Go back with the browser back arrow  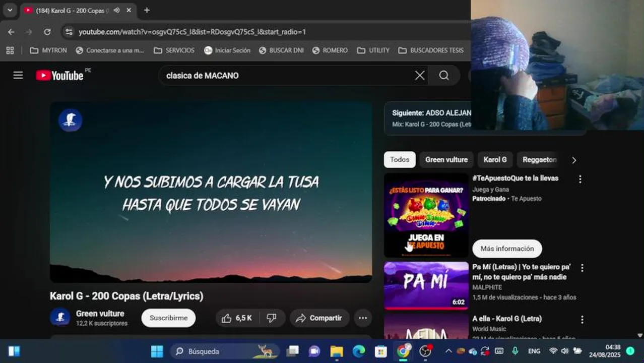click(11, 32)
